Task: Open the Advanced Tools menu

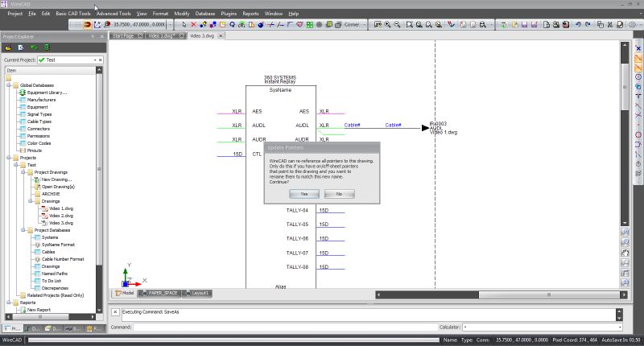Action: coord(114,14)
